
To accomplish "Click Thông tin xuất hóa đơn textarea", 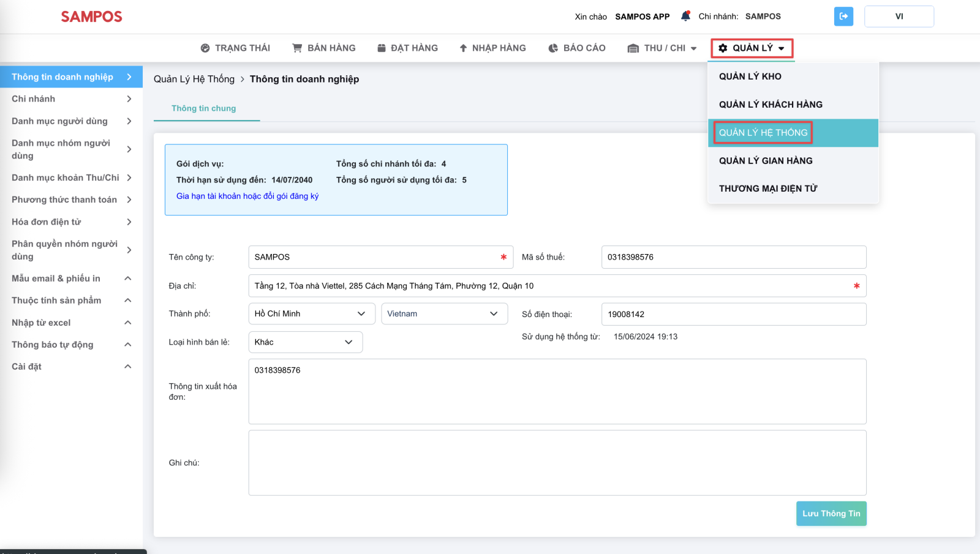I will tap(557, 392).
